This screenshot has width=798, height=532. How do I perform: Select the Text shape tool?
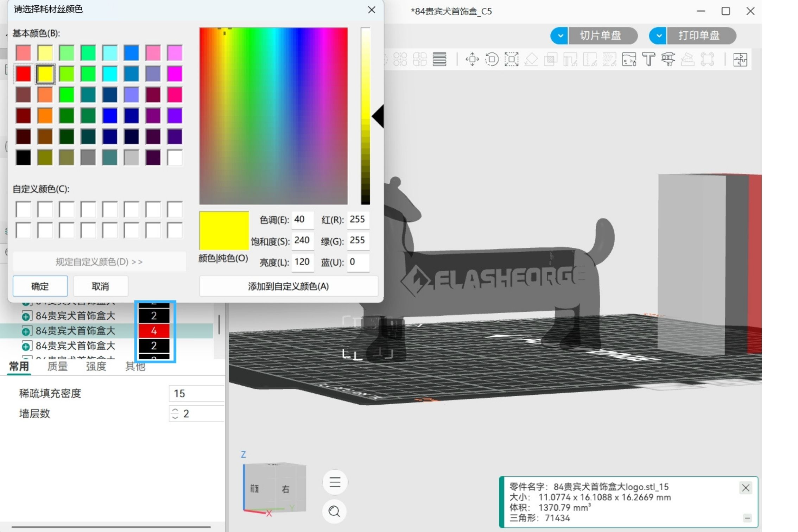click(x=648, y=59)
